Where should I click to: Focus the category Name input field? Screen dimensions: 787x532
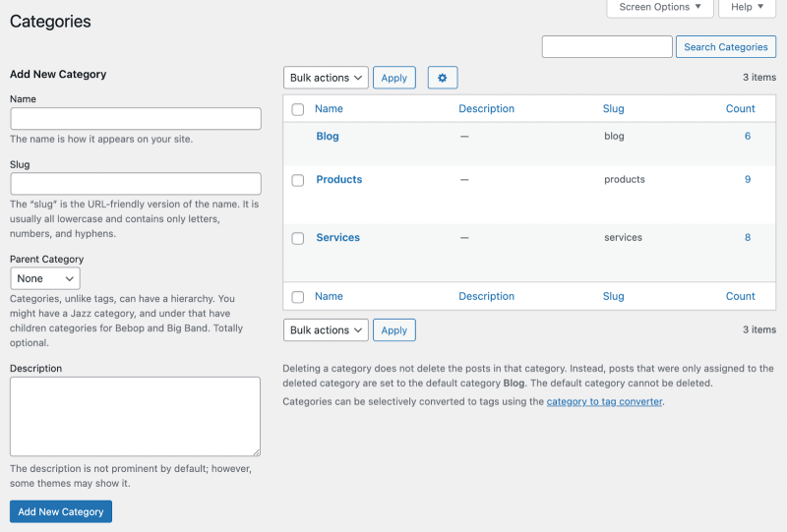pyautogui.click(x=136, y=118)
